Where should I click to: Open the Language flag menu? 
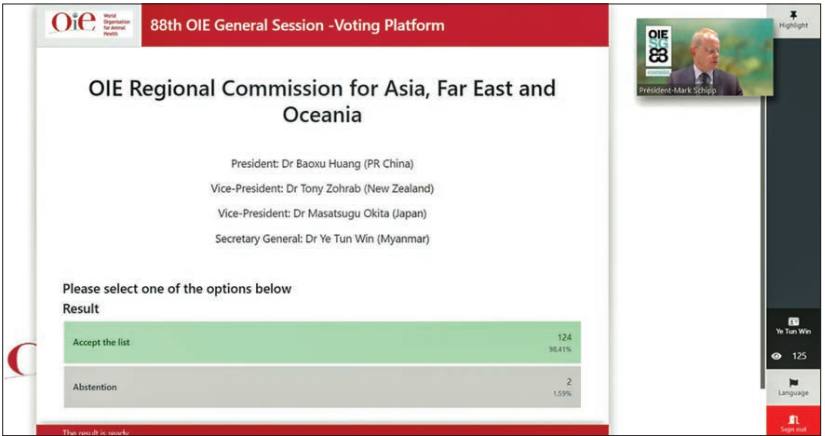[x=793, y=382]
